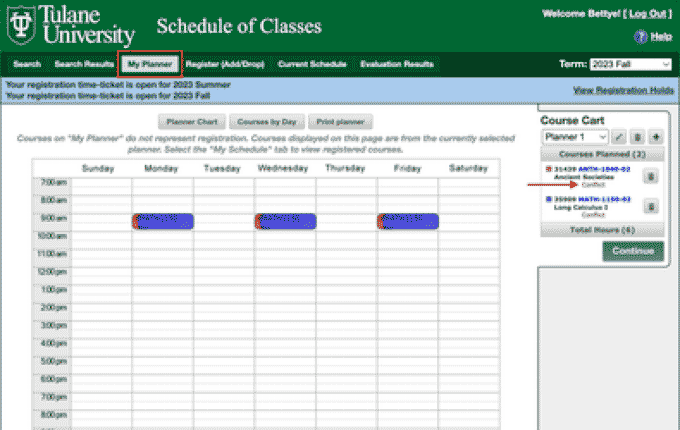Click the 8:00 pm time label
Screen dimensions: 680x430
[x=54, y=414]
